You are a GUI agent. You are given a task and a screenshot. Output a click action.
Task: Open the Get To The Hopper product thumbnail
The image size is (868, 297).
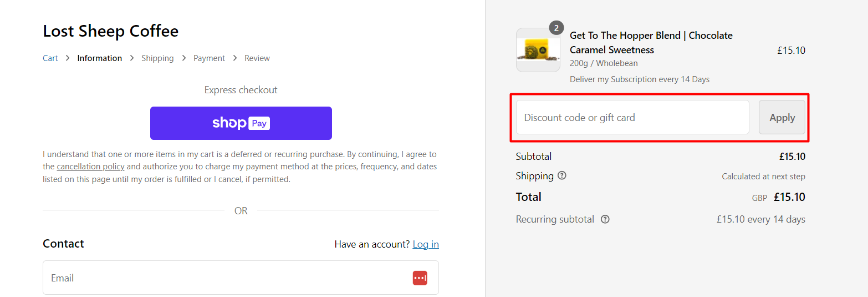pos(538,50)
